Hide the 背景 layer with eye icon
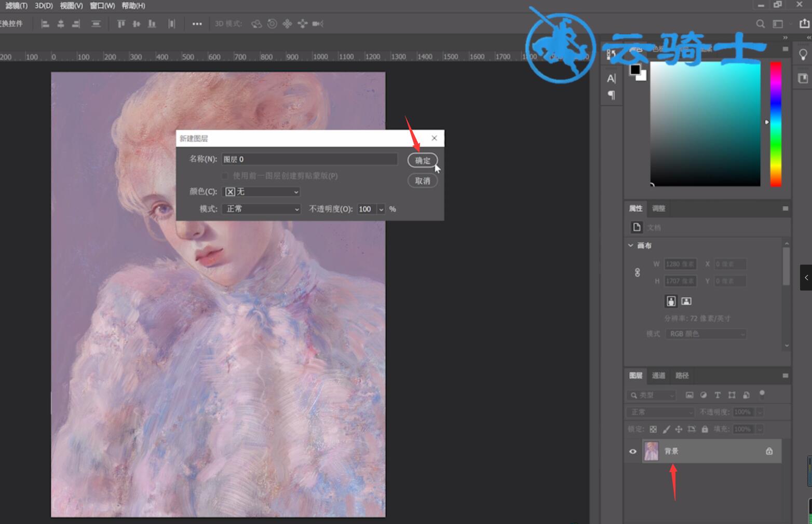Viewport: 812px width, 524px height. [633, 451]
